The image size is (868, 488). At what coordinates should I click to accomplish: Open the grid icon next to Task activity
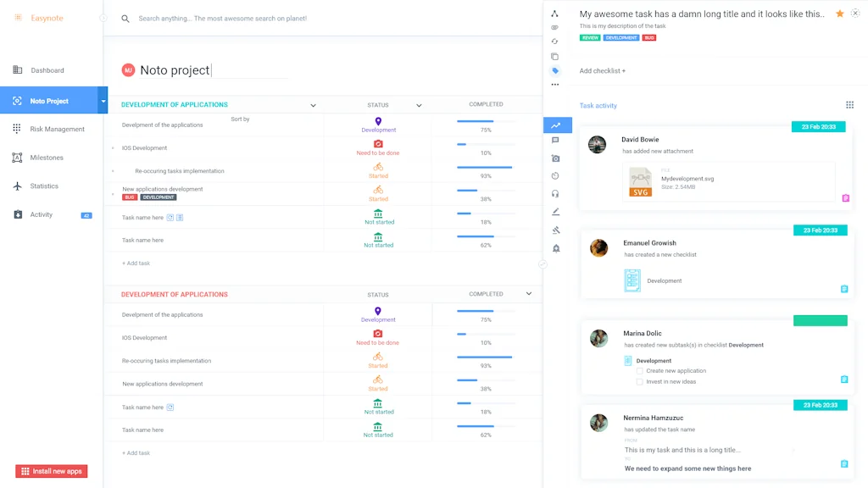(x=850, y=104)
